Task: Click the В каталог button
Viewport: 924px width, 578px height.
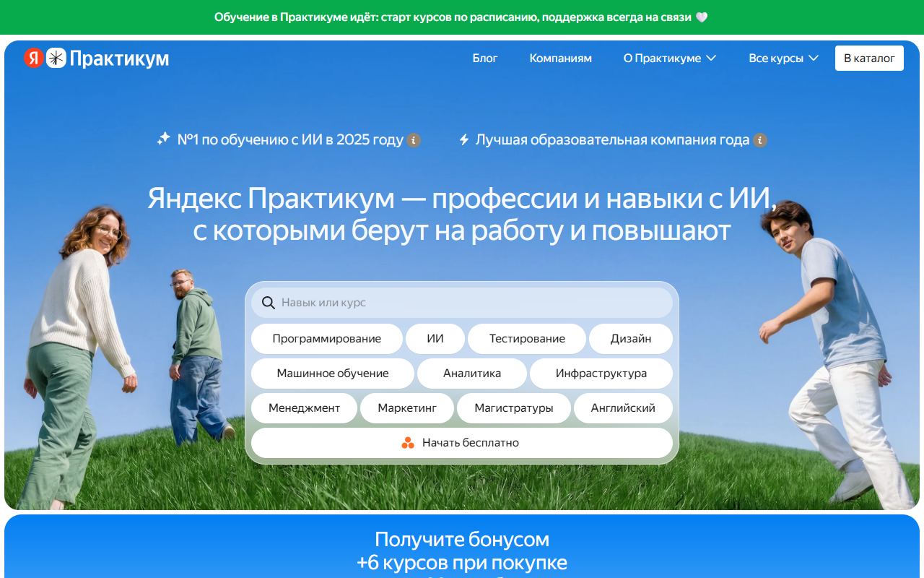Action: click(x=869, y=58)
